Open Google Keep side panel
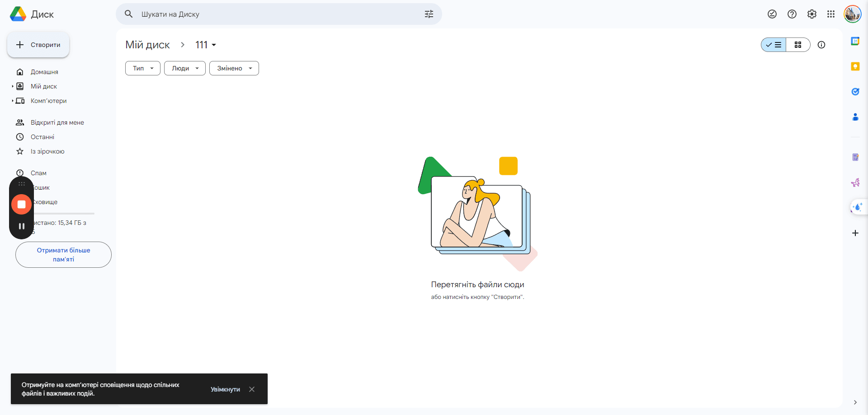Screen dimensions: 868x415 pos(855,66)
